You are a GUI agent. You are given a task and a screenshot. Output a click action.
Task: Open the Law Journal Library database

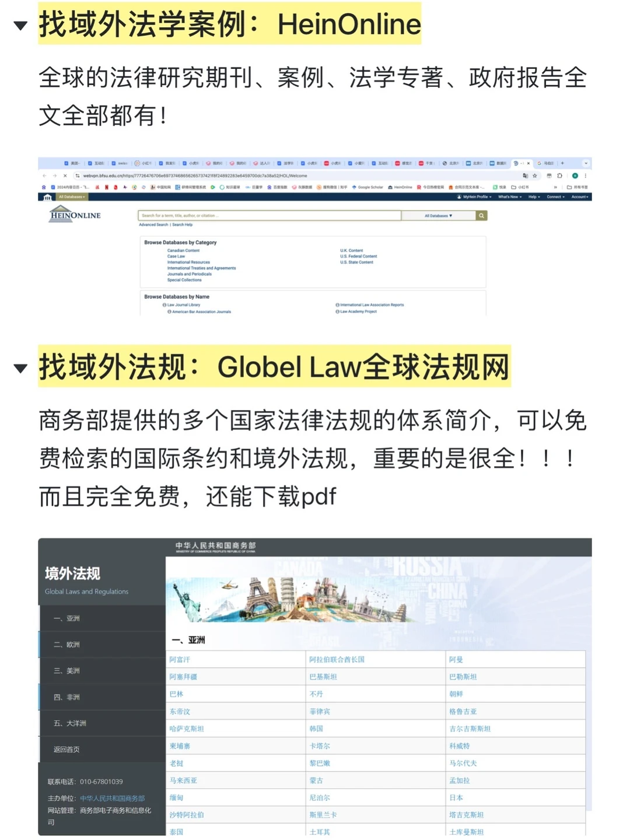tap(183, 305)
